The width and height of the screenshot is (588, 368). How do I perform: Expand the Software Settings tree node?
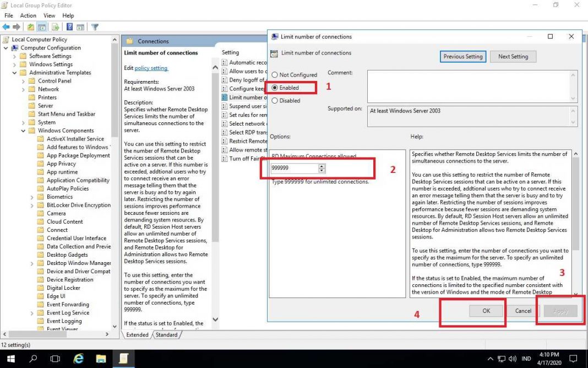[x=15, y=56]
